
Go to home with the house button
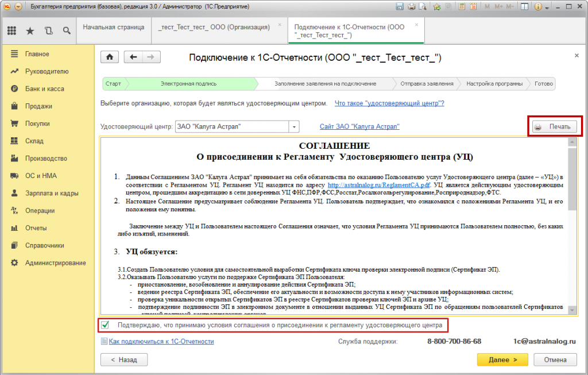pos(110,57)
